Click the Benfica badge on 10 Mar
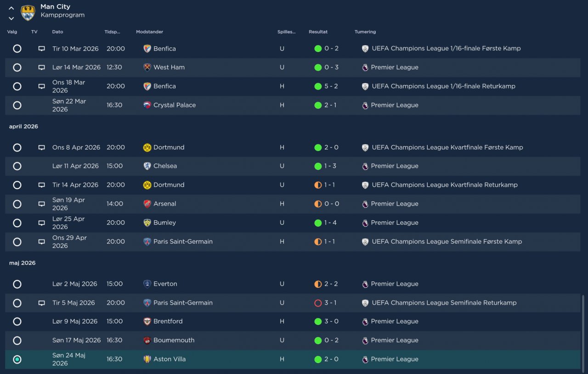 coord(147,49)
